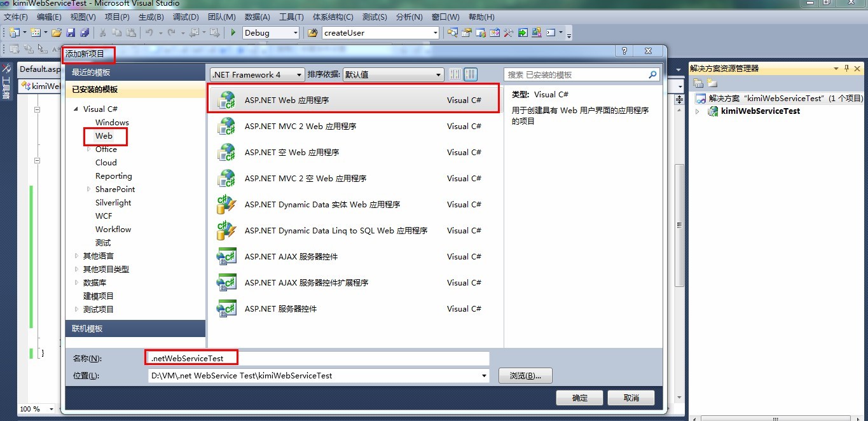Open the Toolbox wrench toolbar icon
Screen dimensions: 868x421
coord(508,32)
